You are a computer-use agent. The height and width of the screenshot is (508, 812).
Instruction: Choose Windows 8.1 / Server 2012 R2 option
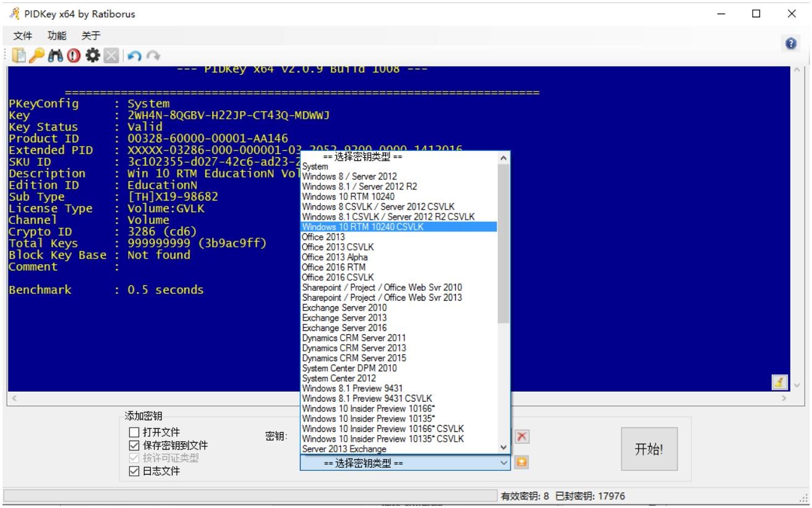(x=399, y=186)
